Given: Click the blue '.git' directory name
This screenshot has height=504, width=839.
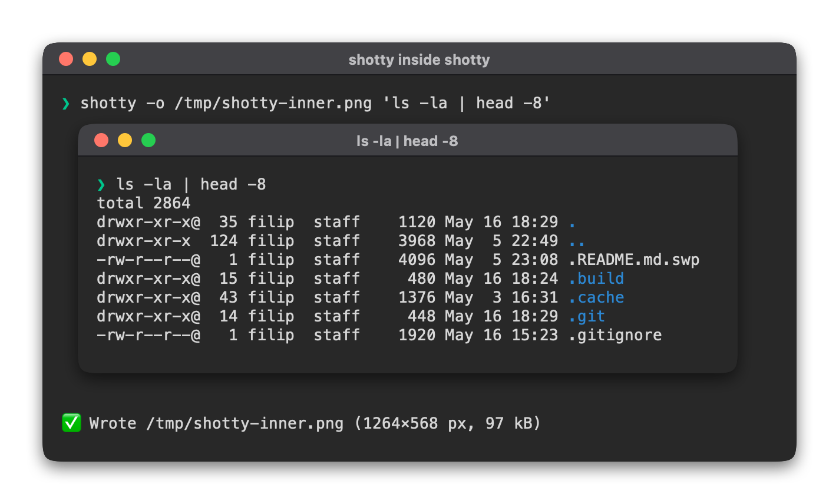Looking at the screenshot, I should (x=587, y=316).
